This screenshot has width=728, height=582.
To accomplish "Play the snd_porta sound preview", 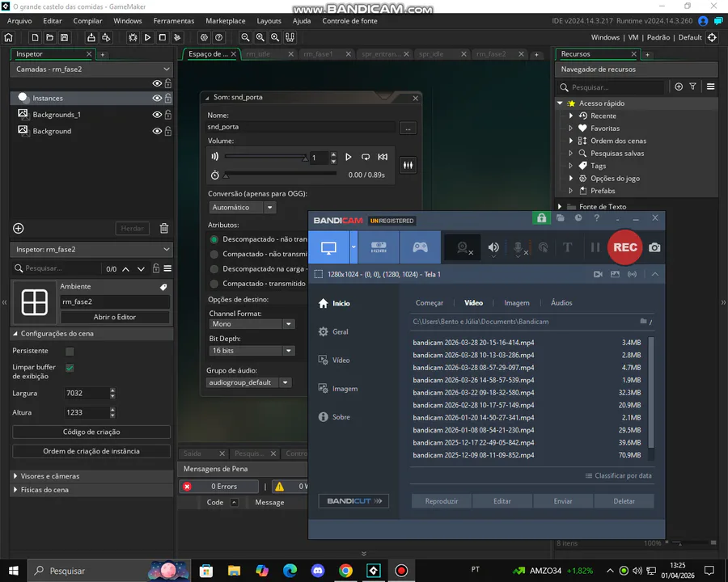I will click(x=348, y=157).
